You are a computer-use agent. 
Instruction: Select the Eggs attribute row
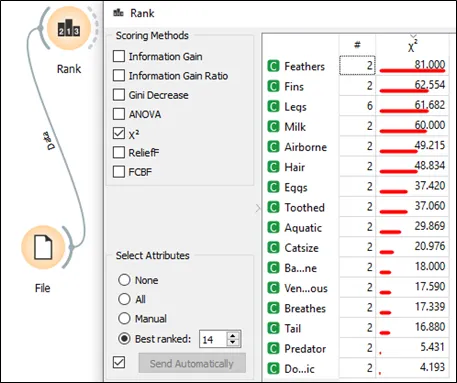tap(356, 187)
